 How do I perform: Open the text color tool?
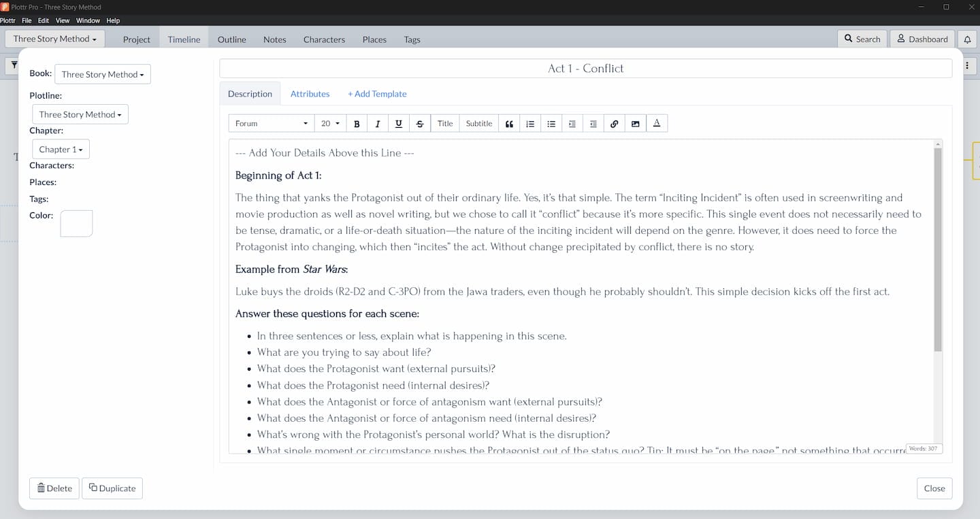coord(657,123)
